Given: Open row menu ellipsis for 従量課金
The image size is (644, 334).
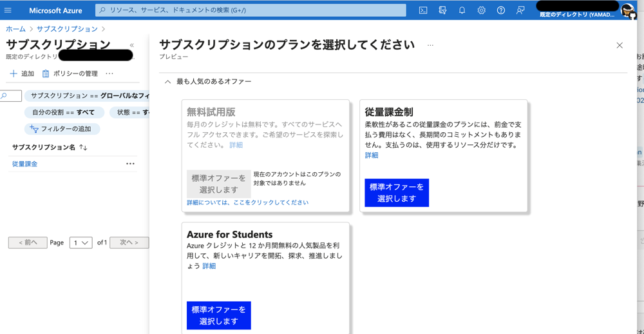Looking at the screenshot, I should 130,164.
